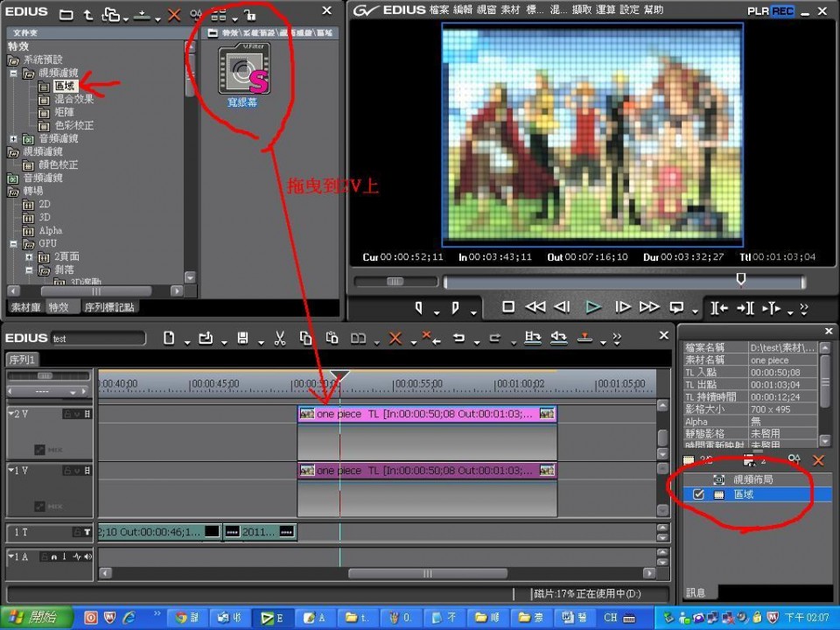Collapse the 視頻濾鏡 folder under 系統預設
Image resolution: width=840 pixels, height=630 pixels.
point(13,73)
